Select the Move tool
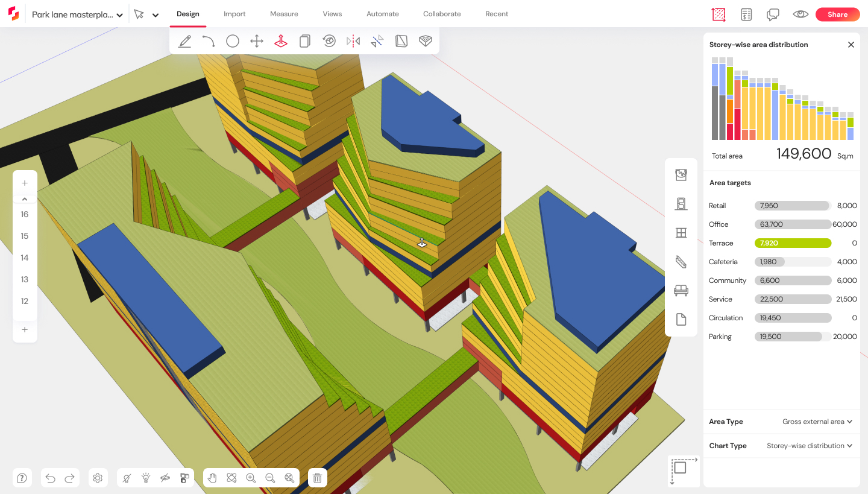This screenshot has height=494, width=868. point(257,41)
